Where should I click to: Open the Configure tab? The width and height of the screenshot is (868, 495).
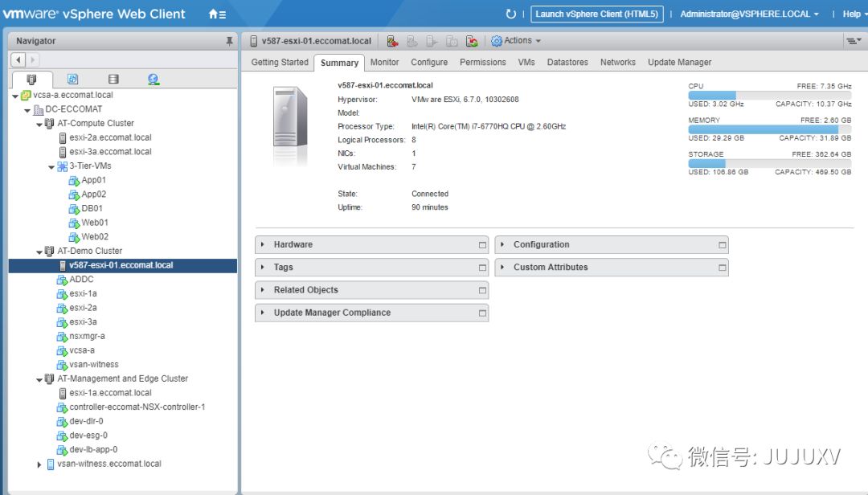pyautogui.click(x=429, y=62)
